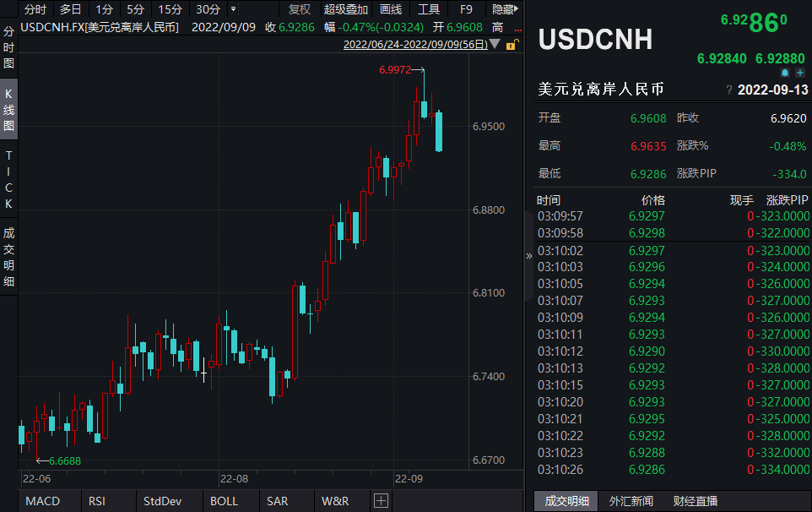Screen dimensions: 812x512
Task: Select the 30分 period
Action: (x=208, y=8)
